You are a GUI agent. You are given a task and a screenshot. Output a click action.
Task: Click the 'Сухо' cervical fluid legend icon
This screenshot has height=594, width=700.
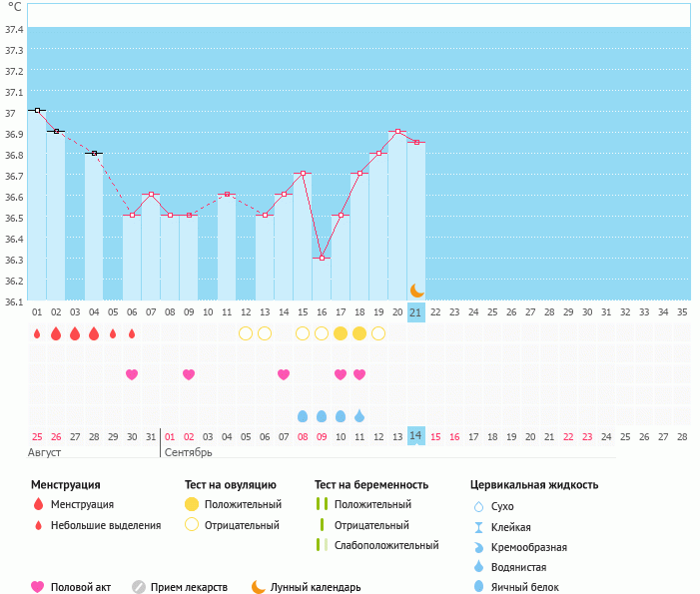pyautogui.click(x=478, y=507)
